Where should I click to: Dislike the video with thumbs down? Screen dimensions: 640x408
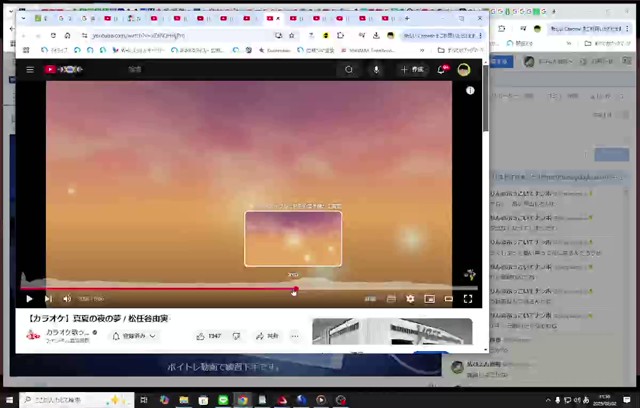[236, 336]
